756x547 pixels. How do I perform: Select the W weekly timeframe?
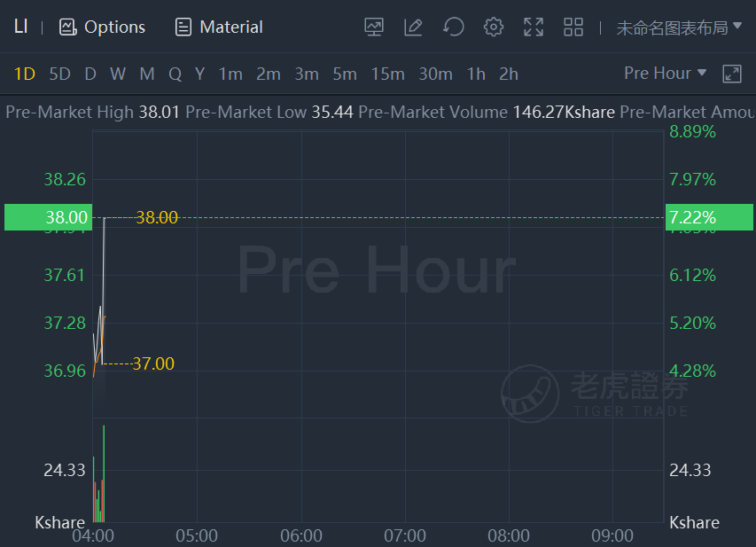pyautogui.click(x=118, y=74)
